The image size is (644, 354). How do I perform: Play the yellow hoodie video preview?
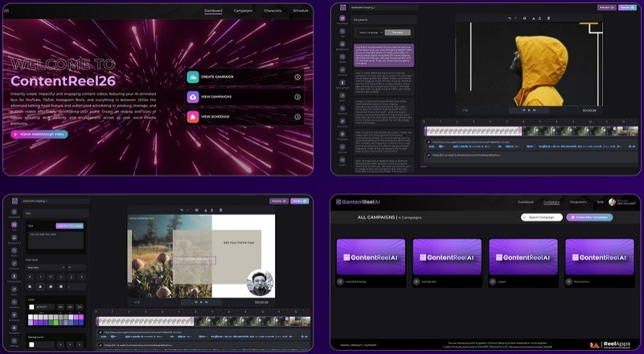click(529, 110)
